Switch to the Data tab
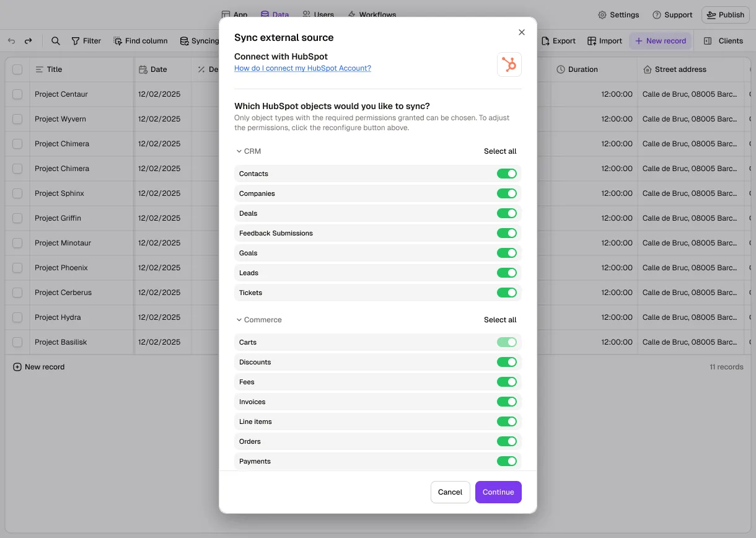 click(x=275, y=15)
